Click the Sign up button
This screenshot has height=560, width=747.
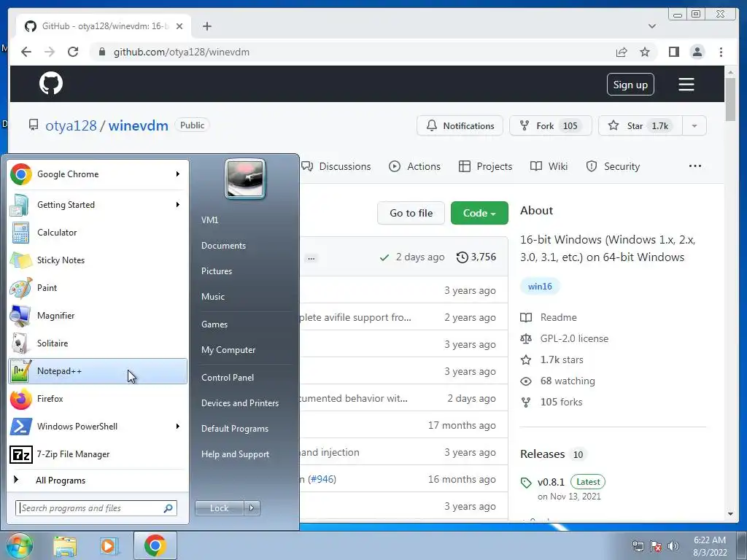click(630, 85)
